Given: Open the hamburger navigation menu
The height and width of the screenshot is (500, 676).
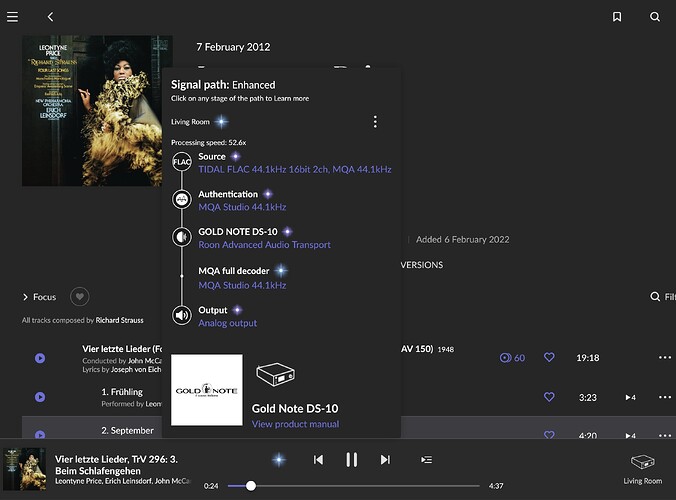Looking at the screenshot, I should tap(13, 17).
